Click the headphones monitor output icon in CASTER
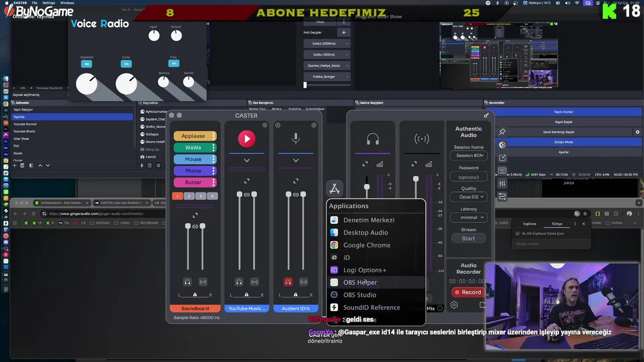Image resolution: width=644 pixels, height=362 pixels. [373, 139]
